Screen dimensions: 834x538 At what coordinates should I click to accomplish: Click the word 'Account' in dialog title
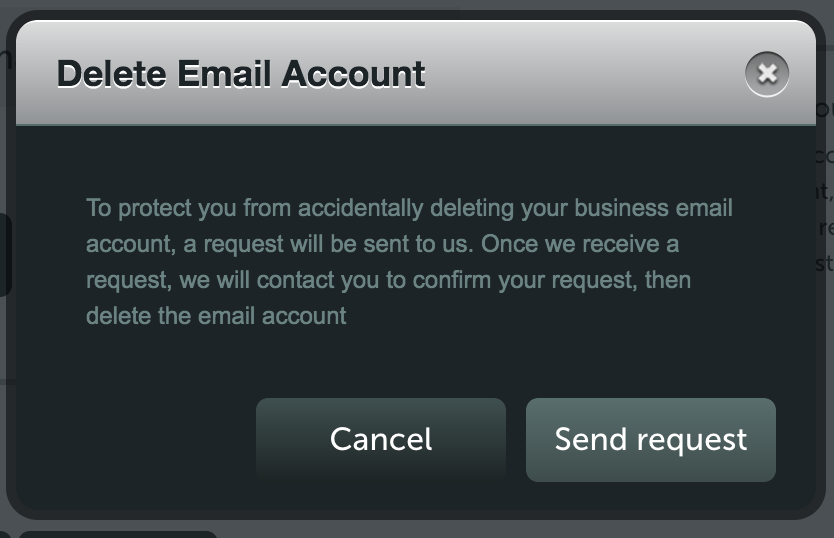(353, 73)
